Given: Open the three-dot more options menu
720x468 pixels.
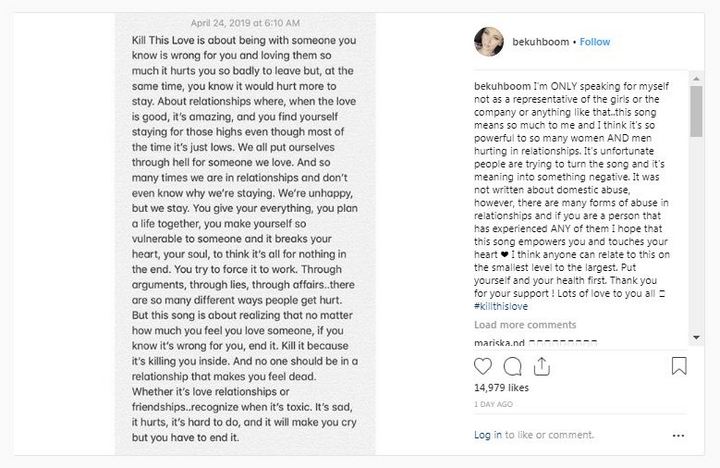Looking at the screenshot, I should (680, 436).
